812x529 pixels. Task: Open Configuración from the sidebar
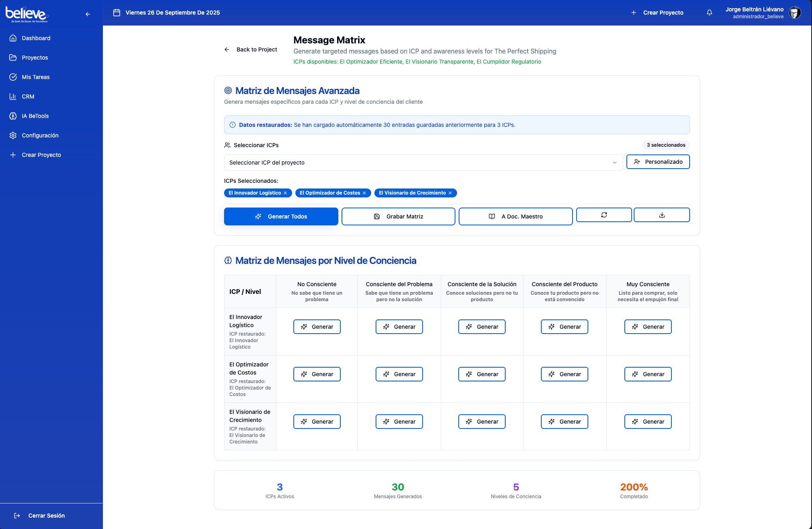point(40,135)
